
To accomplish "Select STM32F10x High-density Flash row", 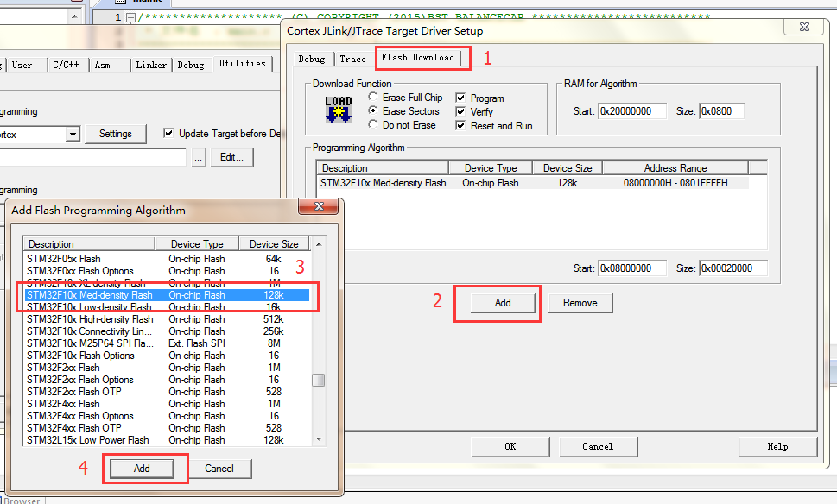I will [167, 319].
